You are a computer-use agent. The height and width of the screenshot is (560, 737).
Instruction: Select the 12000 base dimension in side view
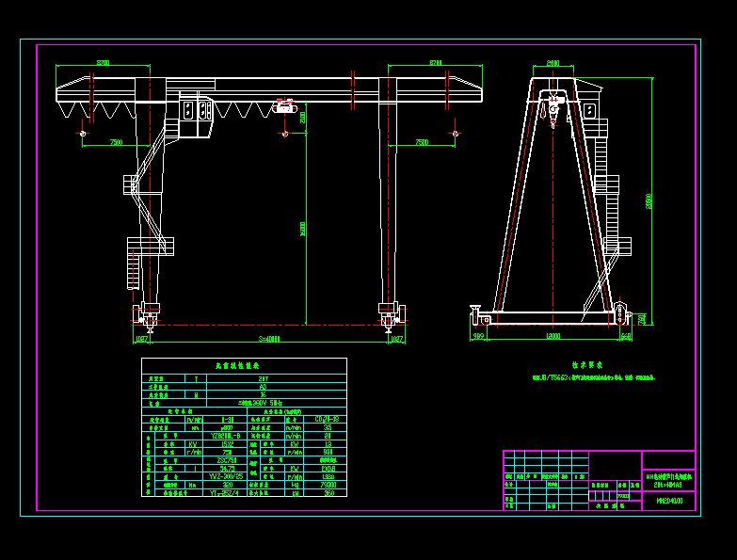coord(553,336)
